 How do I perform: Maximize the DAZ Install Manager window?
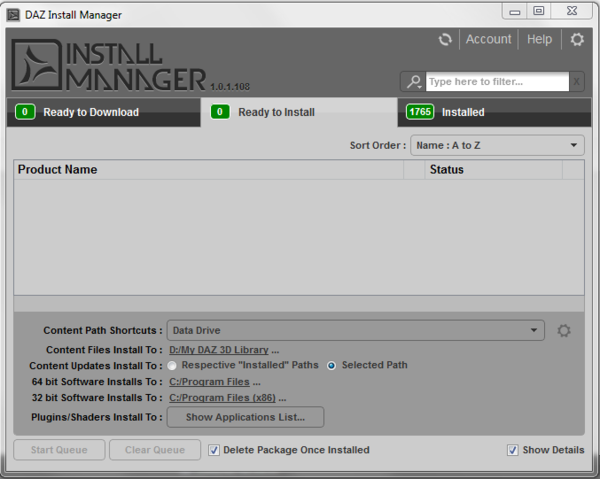[x=538, y=11]
